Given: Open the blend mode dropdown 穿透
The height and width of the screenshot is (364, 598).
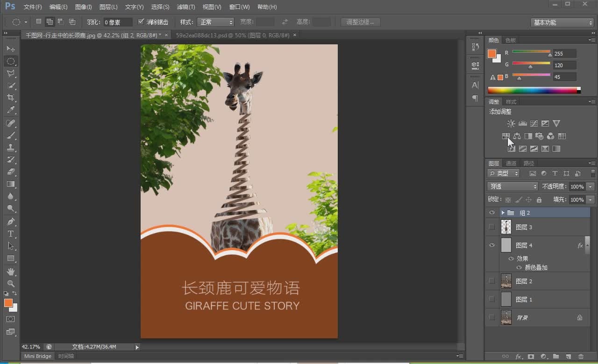Looking at the screenshot, I should (513, 186).
